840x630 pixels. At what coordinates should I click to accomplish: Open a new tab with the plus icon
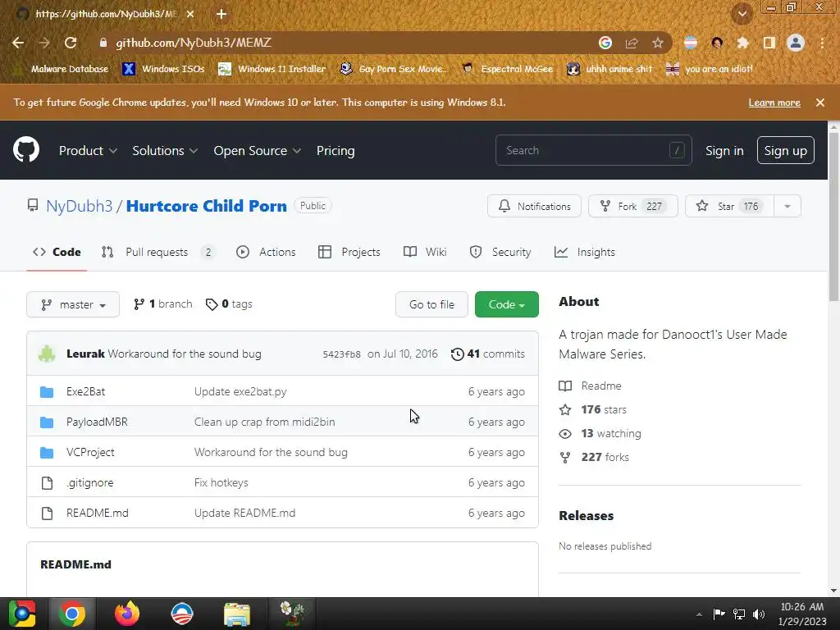pyautogui.click(x=221, y=14)
